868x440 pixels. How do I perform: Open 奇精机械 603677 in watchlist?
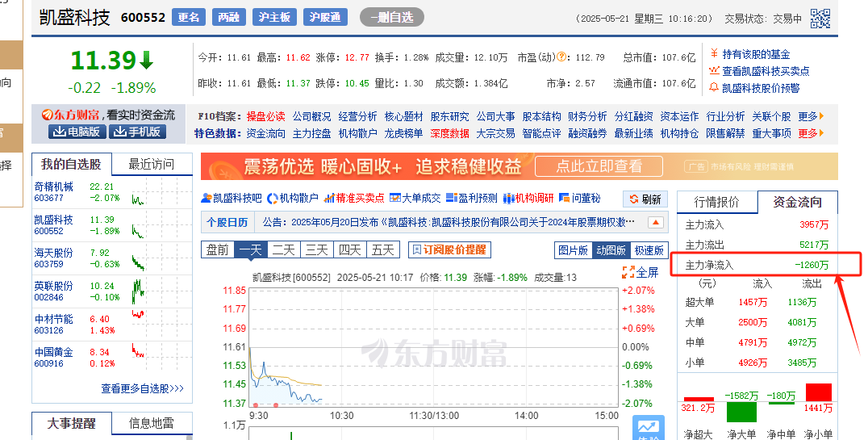click(x=54, y=192)
